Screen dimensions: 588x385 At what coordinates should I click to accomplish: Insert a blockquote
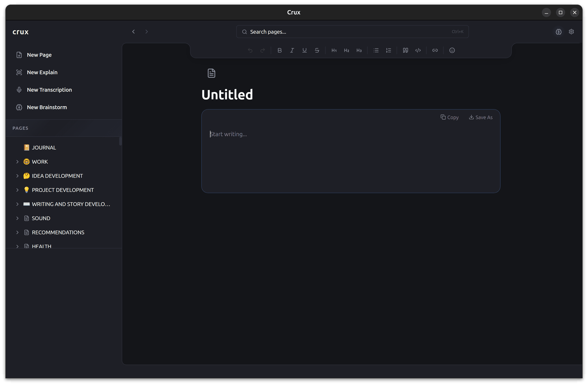coord(405,50)
